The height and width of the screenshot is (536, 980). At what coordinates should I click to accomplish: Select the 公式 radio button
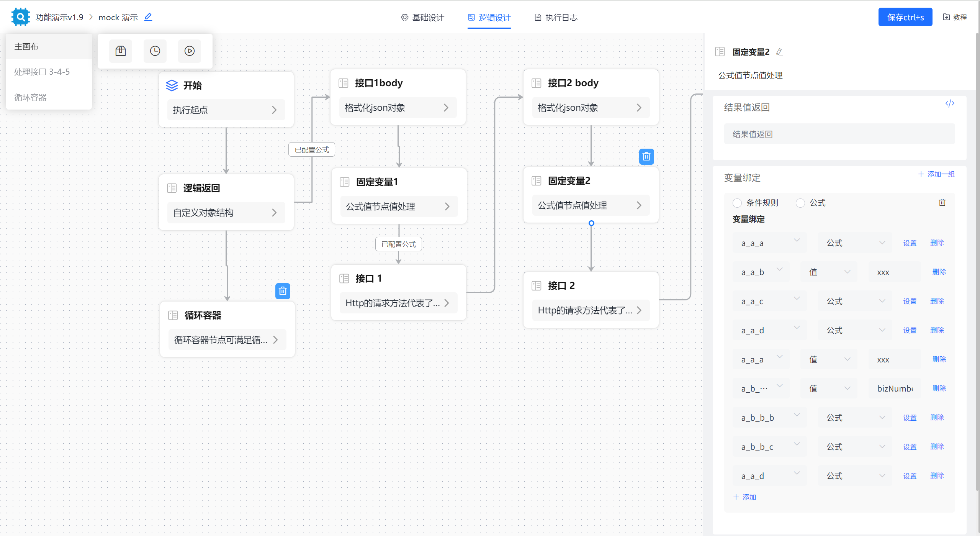(x=800, y=203)
